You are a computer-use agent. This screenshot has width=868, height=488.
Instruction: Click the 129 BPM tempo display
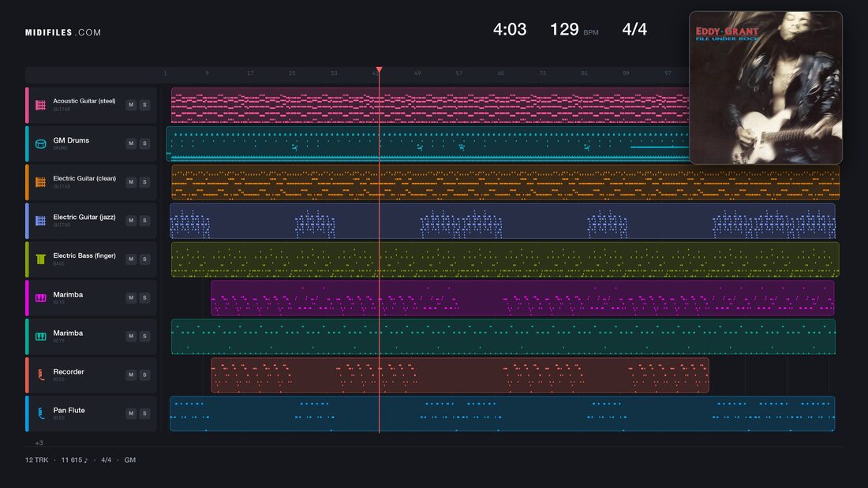click(574, 29)
